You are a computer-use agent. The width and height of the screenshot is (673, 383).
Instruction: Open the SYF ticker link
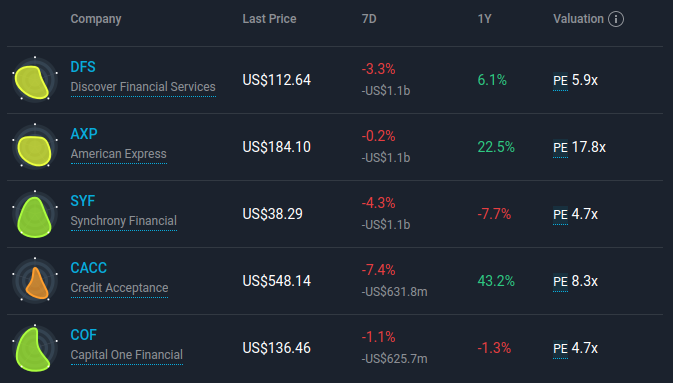click(82, 201)
